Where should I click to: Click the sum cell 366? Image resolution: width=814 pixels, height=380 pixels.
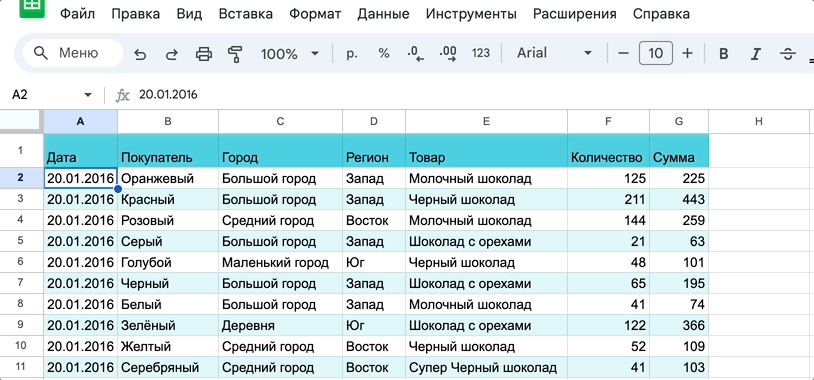[679, 325]
